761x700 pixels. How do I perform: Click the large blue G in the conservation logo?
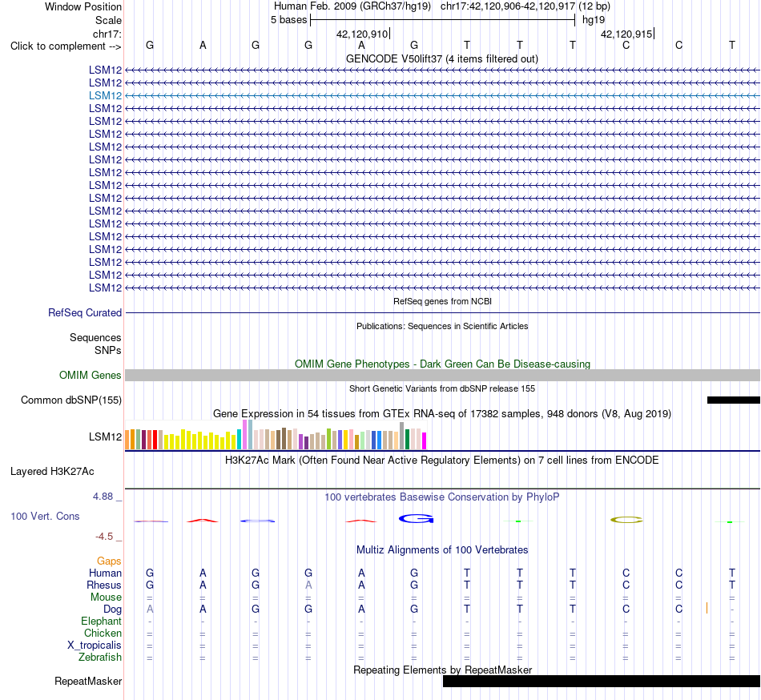[416, 519]
